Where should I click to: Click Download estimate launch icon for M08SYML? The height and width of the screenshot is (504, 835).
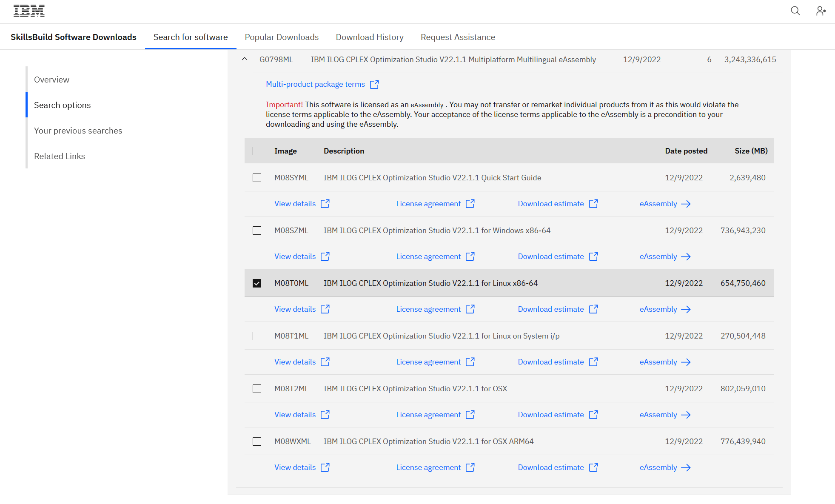[x=593, y=204]
